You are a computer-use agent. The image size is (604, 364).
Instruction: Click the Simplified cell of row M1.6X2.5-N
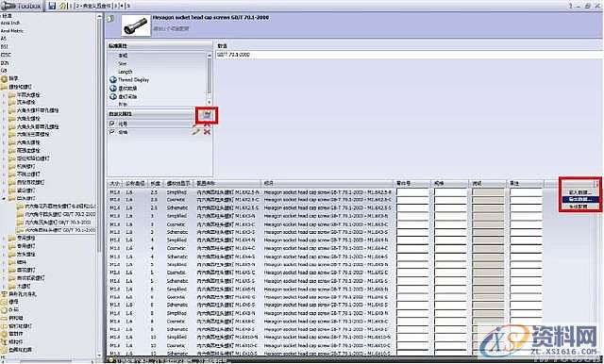coord(176,192)
